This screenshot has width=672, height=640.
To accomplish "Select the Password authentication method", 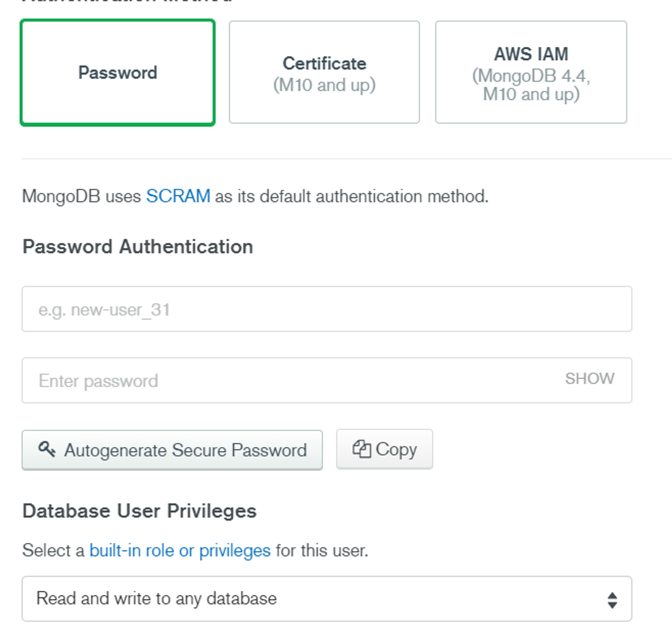I will coord(118,73).
